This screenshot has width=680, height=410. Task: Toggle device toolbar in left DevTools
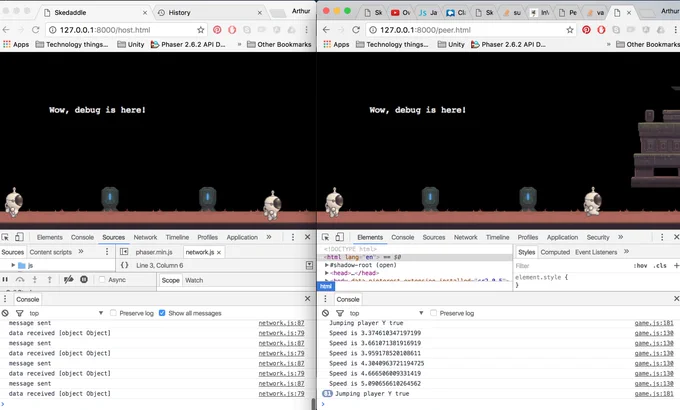[x=19, y=237]
